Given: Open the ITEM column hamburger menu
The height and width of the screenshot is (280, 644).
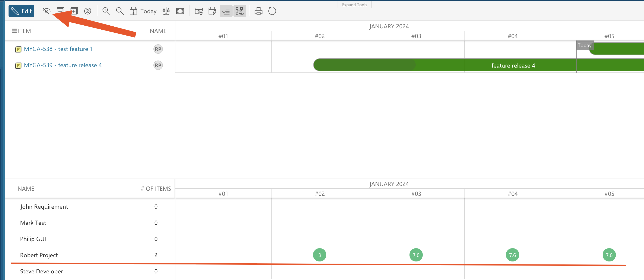Looking at the screenshot, I should tap(15, 31).
